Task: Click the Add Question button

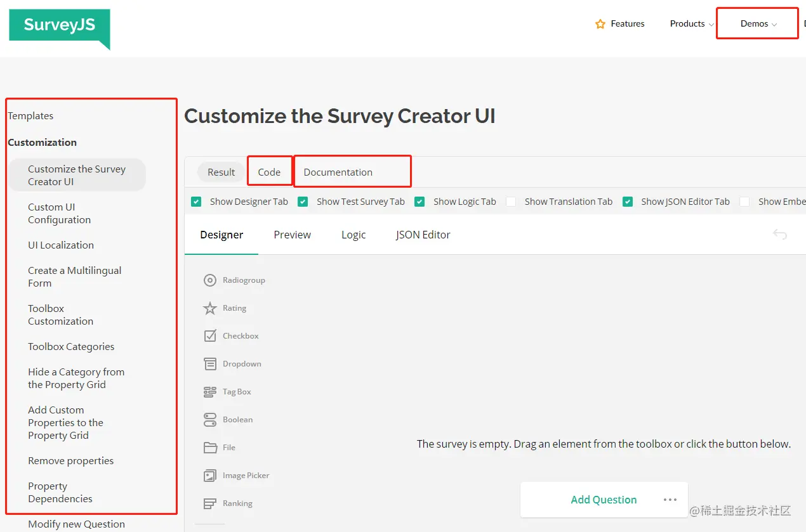Action: point(604,500)
